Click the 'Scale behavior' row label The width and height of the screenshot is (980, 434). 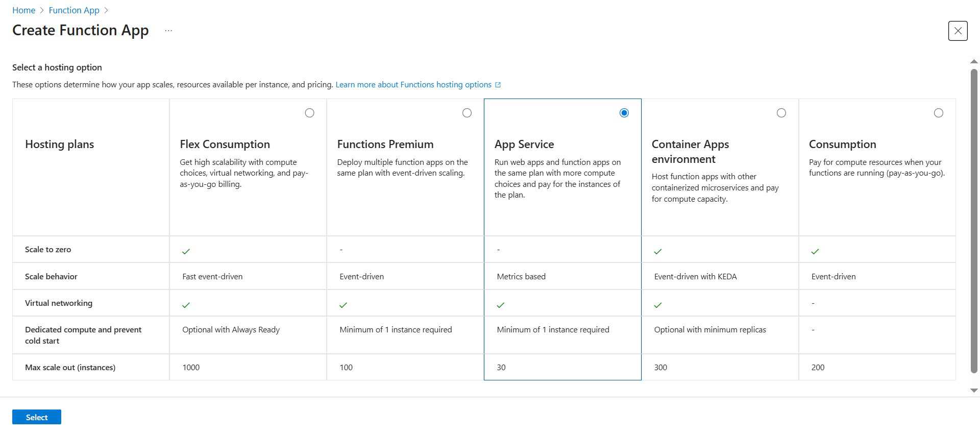(x=51, y=276)
